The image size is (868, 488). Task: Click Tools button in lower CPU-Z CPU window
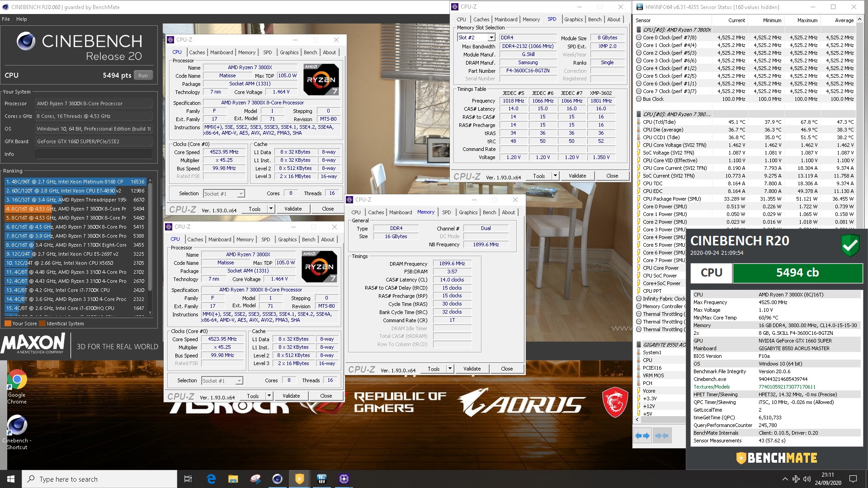click(253, 396)
